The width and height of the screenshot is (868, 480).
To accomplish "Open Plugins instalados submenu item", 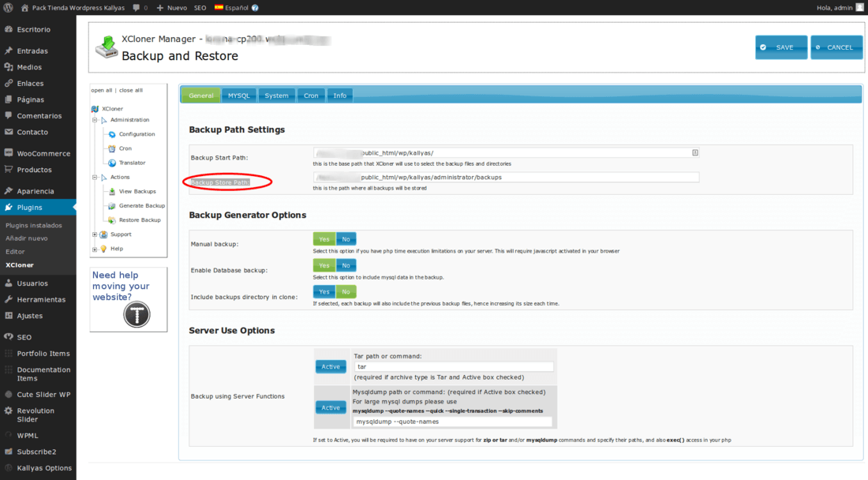I will coord(34,225).
